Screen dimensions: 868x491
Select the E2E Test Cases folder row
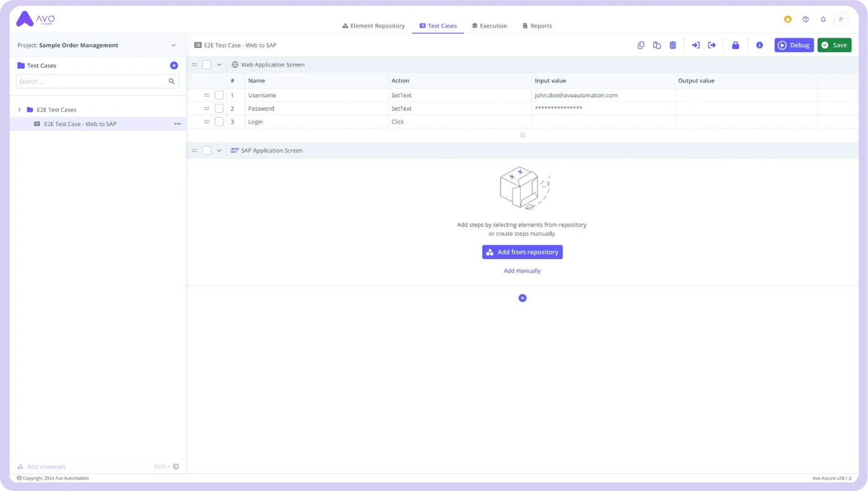point(98,110)
